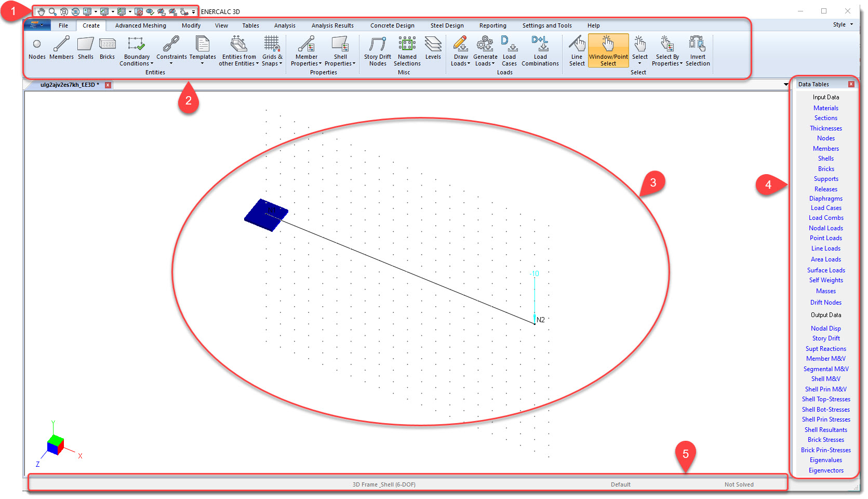
Task: Click the Levels icon
Action: [x=433, y=49]
